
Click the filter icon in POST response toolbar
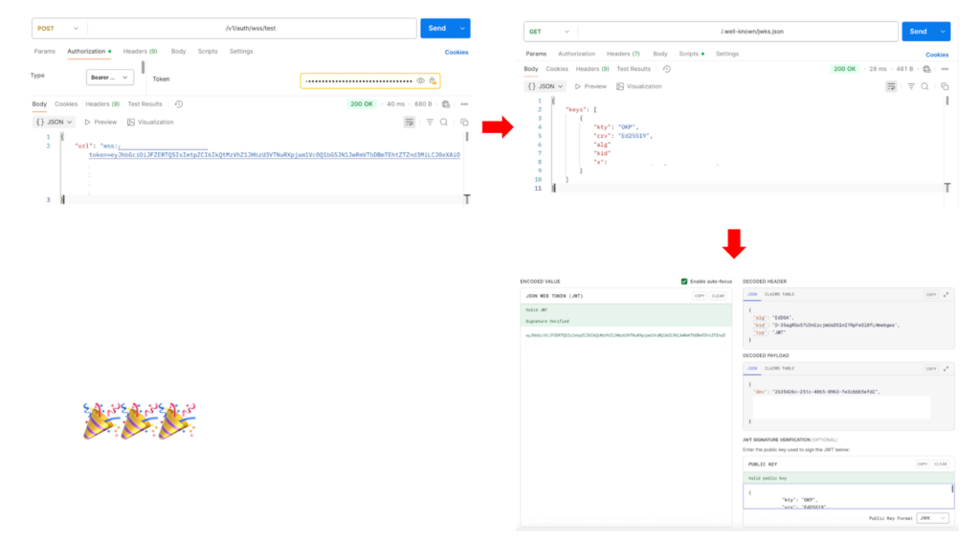click(x=430, y=122)
